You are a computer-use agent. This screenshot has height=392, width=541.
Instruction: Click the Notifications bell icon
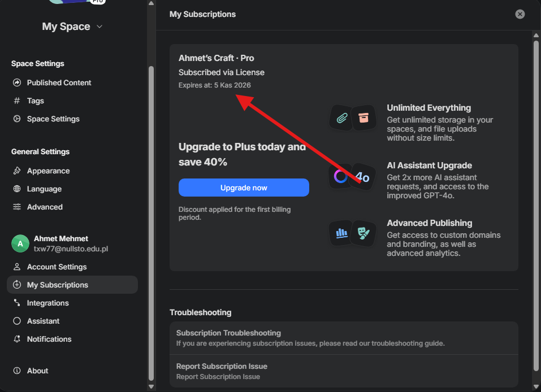(x=17, y=339)
